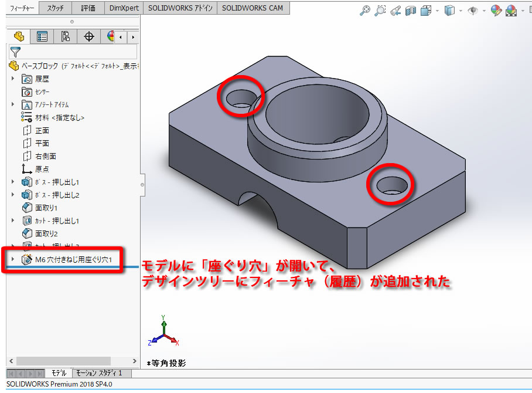This screenshot has width=532, height=393.
Task: Open View Orientation dropdown arrow
Action: [x=437, y=11]
